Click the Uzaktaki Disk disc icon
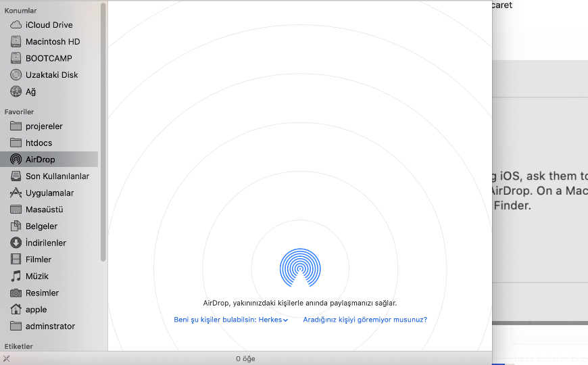Screen dimensions: 588x365 click(16, 75)
